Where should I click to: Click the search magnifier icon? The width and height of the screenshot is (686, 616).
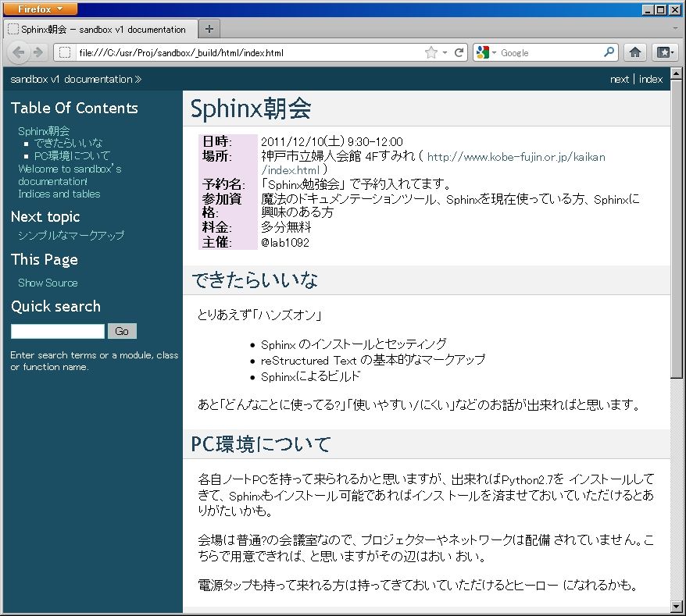[609, 52]
